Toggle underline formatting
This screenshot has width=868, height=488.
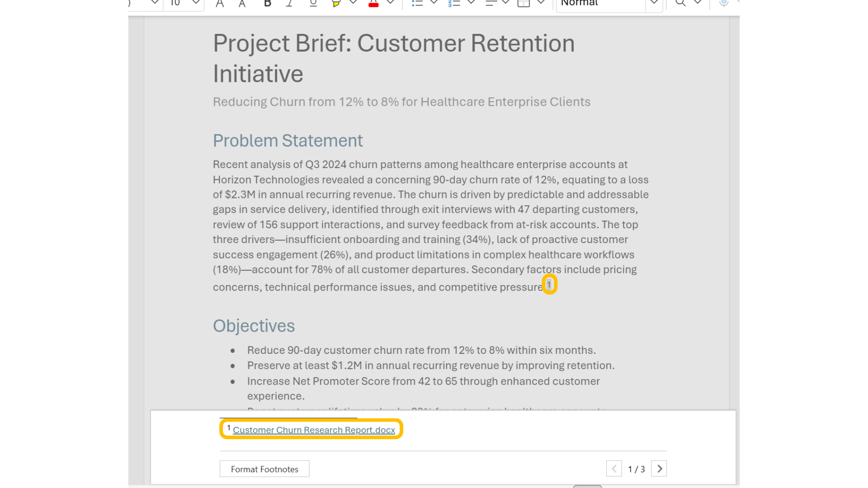point(313,4)
